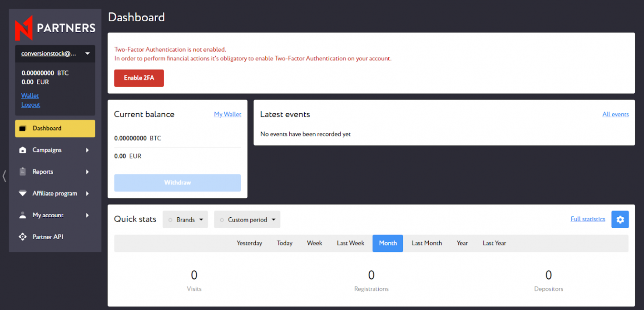
Task: Select the Month period tab
Action: pyautogui.click(x=388, y=243)
